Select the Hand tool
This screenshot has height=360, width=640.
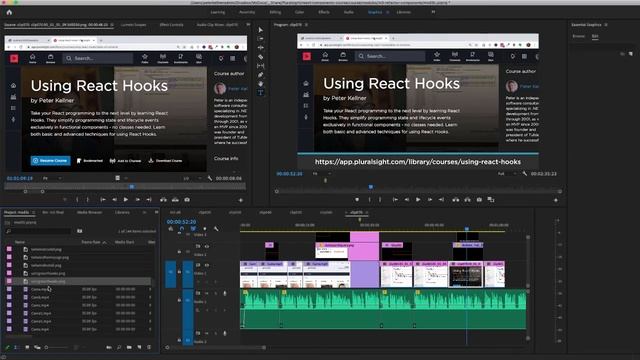coord(260,84)
